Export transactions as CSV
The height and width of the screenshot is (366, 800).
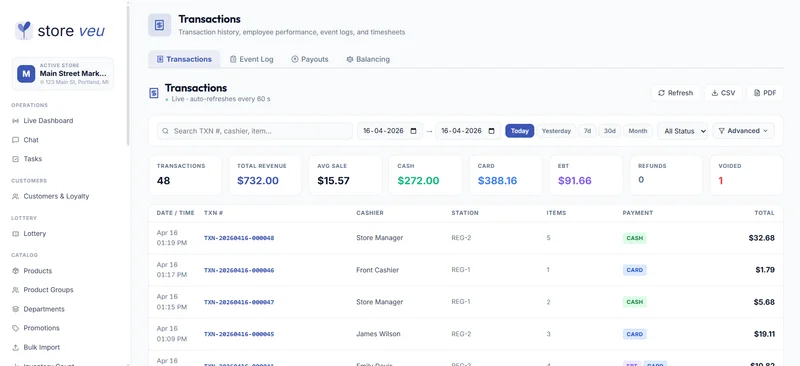723,93
